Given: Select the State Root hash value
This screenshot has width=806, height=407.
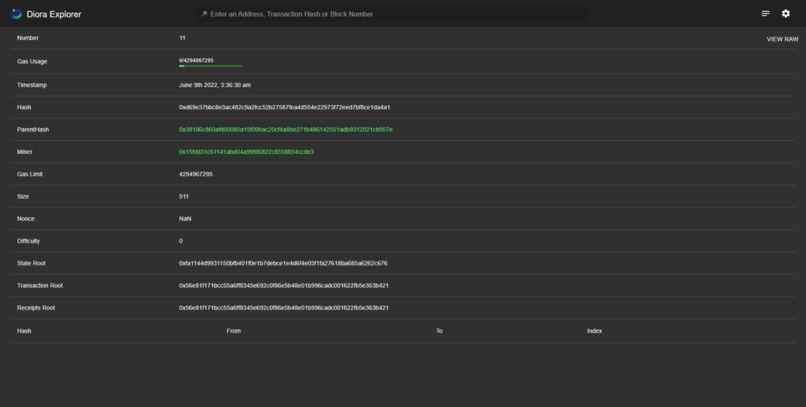Looking at the screenshot, I should point(283,263).
